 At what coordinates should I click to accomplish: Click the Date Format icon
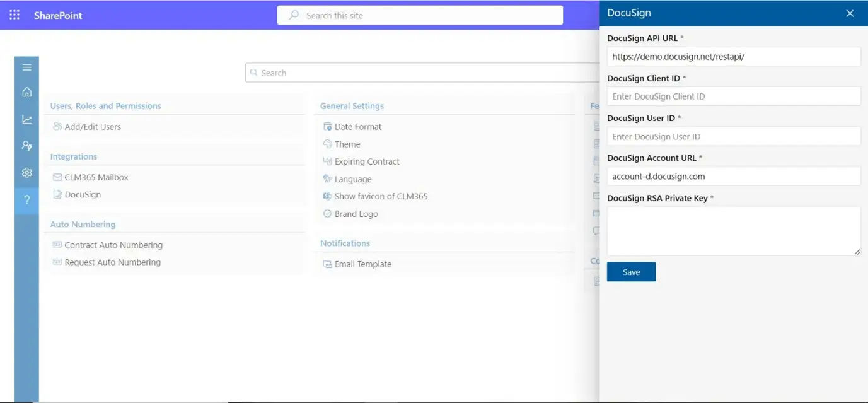tap(327, 126)
